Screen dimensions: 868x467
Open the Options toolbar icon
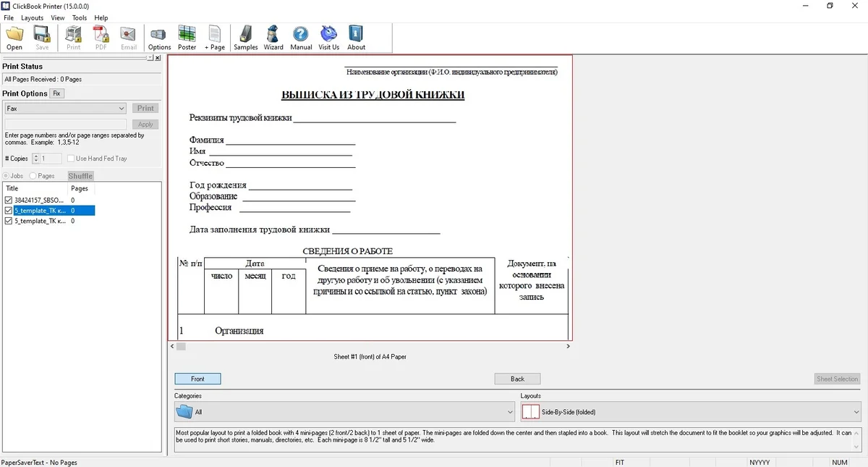pos(159,34)
